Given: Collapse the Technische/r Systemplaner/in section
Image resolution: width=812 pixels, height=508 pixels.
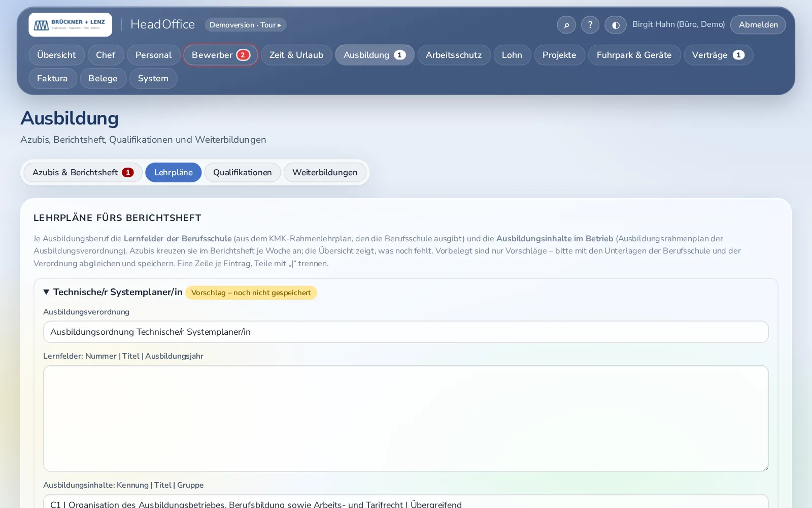Looking at the screenshot, I should point(113,292).
